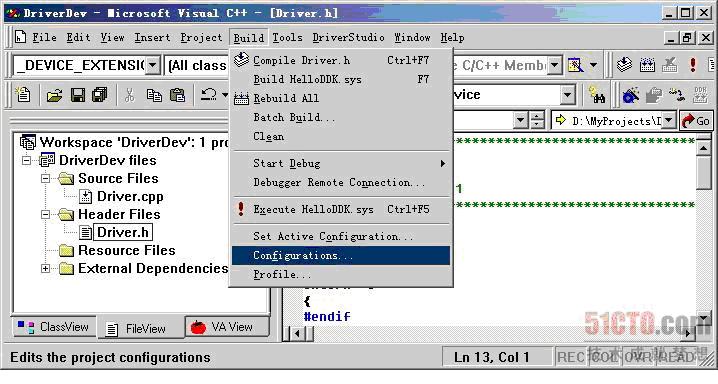The width and height of the screenshot is (718, 384).
Task: Open the Tools menu
Action: pyautogui.click(x=288, y=37)
